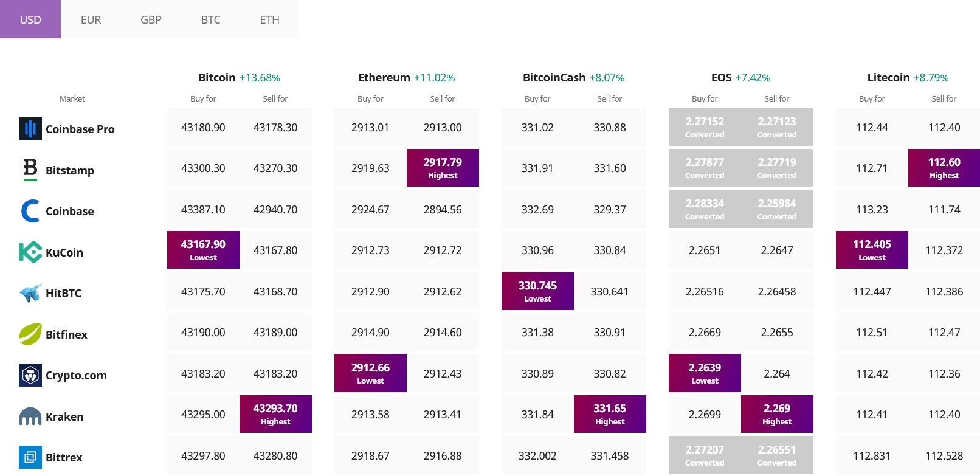This screenshot has height=476, width=980.
Task: Switch to the USD currency tab
Action: click(x=30, y=19)
